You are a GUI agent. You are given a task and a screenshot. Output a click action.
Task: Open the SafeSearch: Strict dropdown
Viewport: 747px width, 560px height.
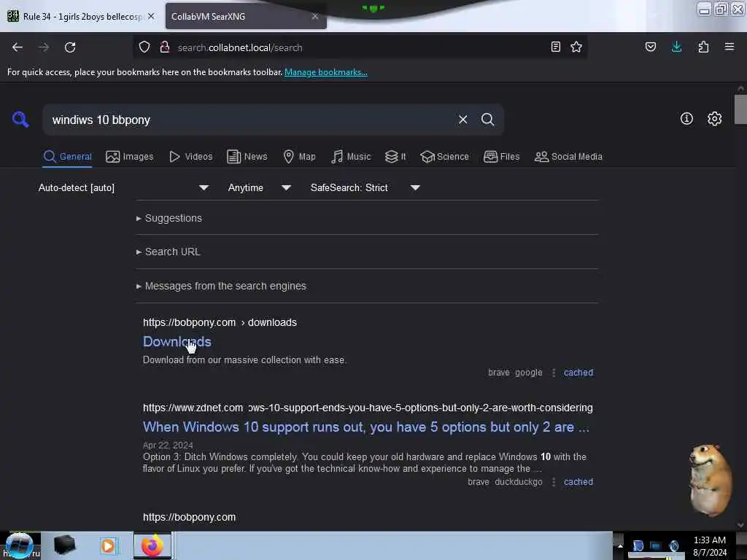365,187
